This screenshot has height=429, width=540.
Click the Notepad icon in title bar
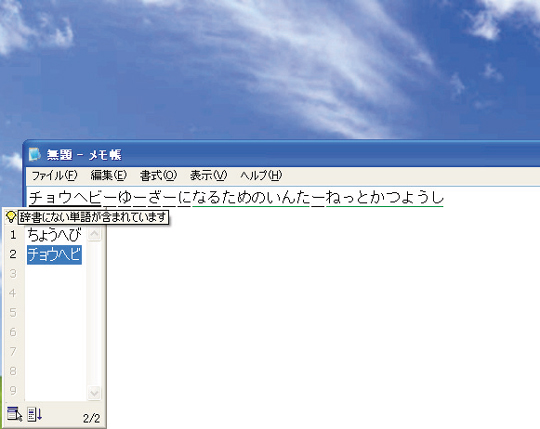tap(34, 154)
